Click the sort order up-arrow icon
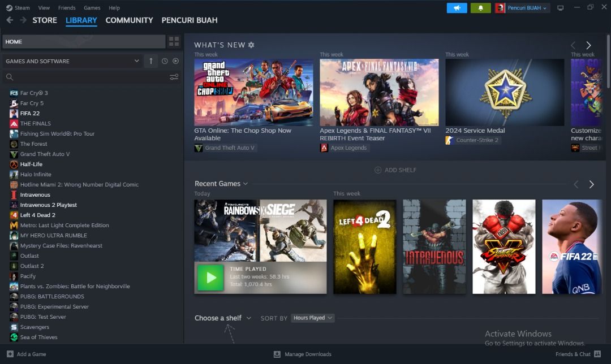 [151, 61]
